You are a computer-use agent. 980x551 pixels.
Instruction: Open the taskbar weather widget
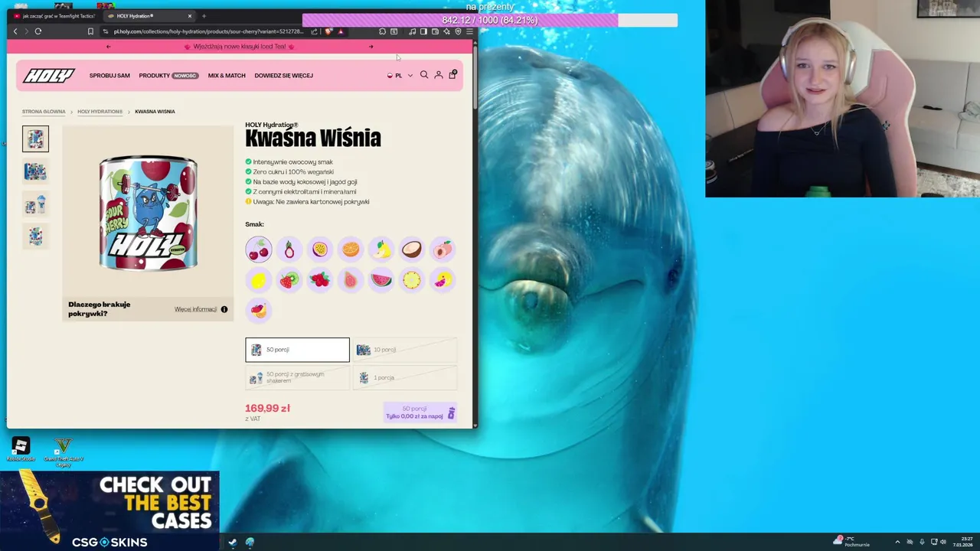coord(853,541)
